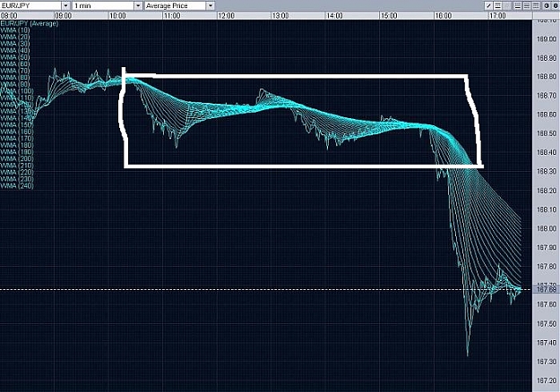Select the WMA (220) legend entry
Screen dimensions: 560x392
17,173
